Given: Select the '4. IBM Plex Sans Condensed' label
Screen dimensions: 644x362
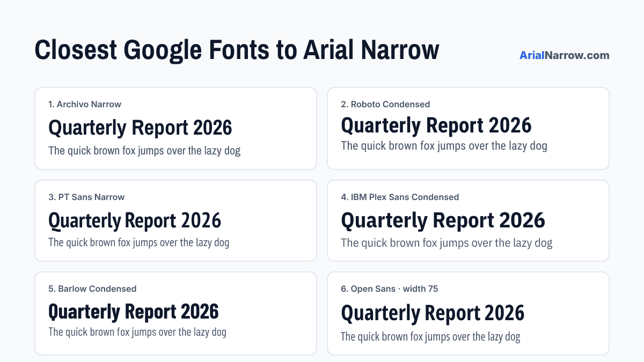Looking at the screenshot, I should click(400, 197).
